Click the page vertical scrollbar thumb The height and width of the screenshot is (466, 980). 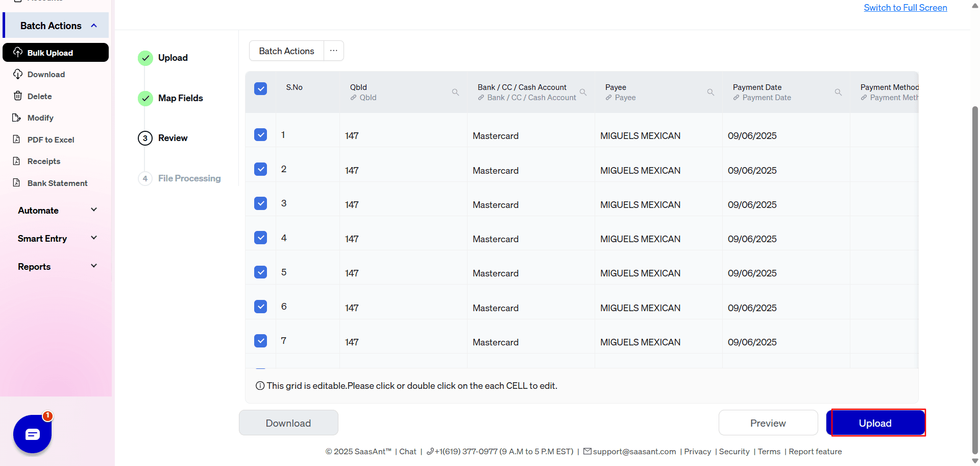[x=975, y=280]
